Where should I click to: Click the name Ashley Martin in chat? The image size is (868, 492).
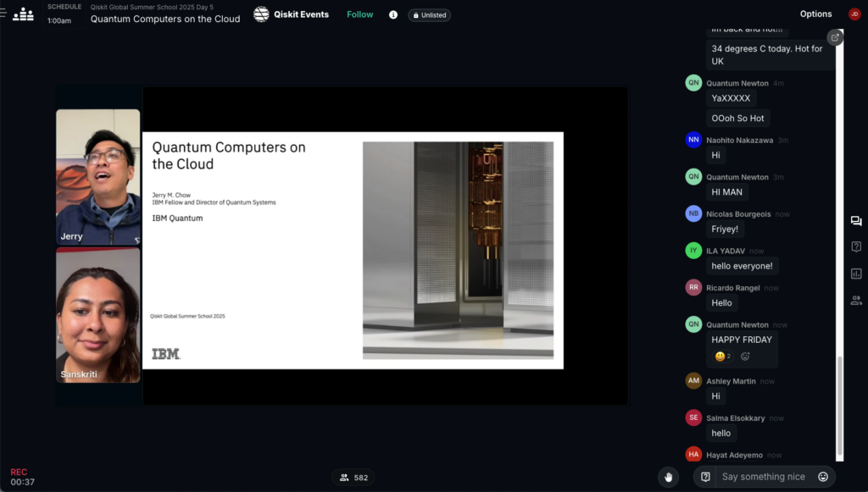(731, 381)
